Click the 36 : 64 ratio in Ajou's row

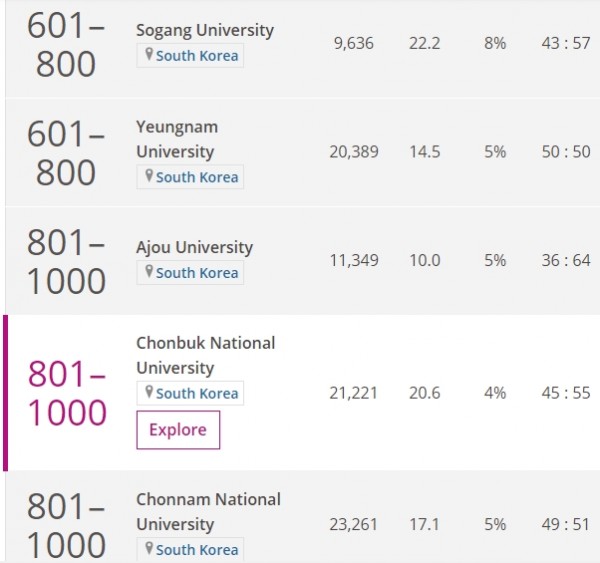(x=566, y=260)
